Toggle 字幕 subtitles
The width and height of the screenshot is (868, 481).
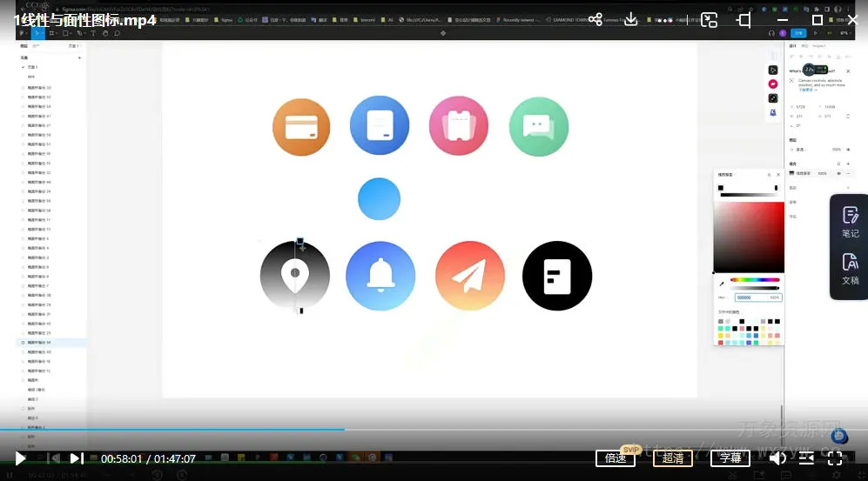click(730, 458)
